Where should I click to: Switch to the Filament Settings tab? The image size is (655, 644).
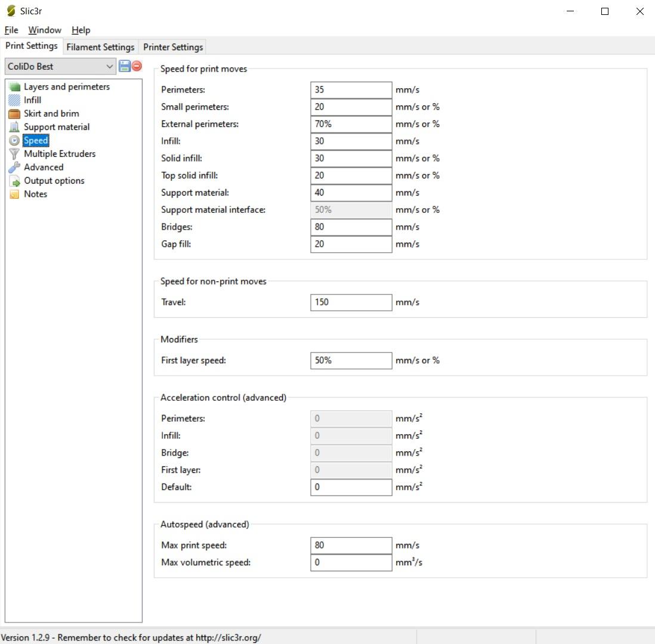[100, 47]
